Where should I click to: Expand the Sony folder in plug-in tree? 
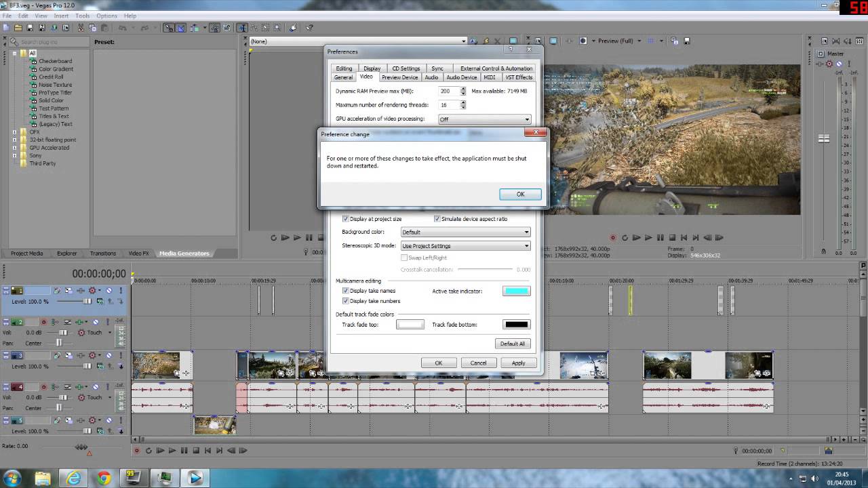(x=14, y=155)
